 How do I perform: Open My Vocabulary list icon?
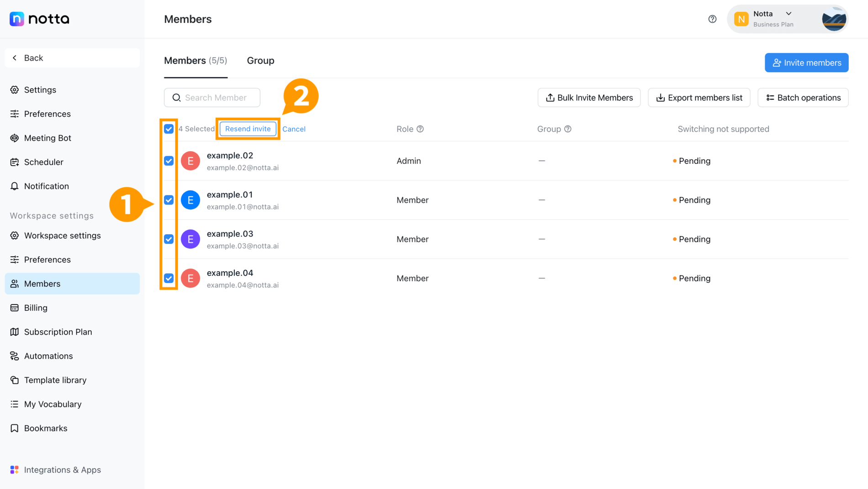click(15, 404)
